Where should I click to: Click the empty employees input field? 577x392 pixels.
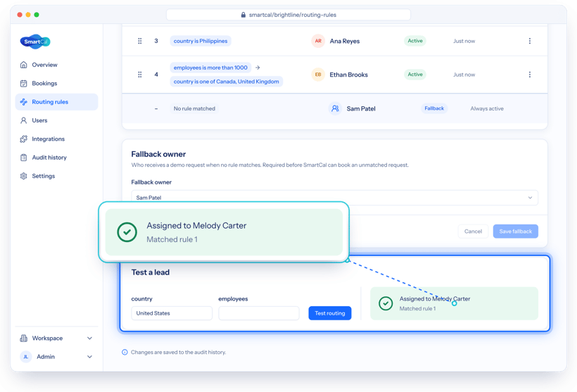tap(259, 313)
